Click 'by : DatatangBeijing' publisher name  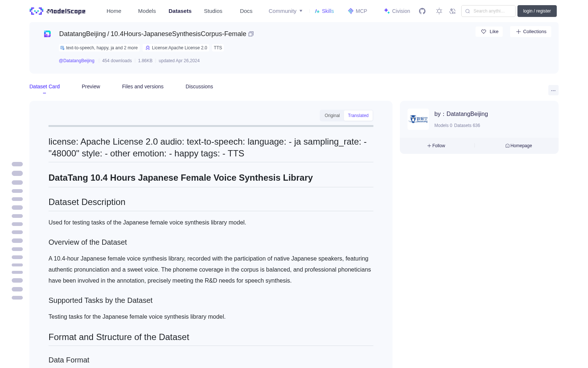(461, 114)
